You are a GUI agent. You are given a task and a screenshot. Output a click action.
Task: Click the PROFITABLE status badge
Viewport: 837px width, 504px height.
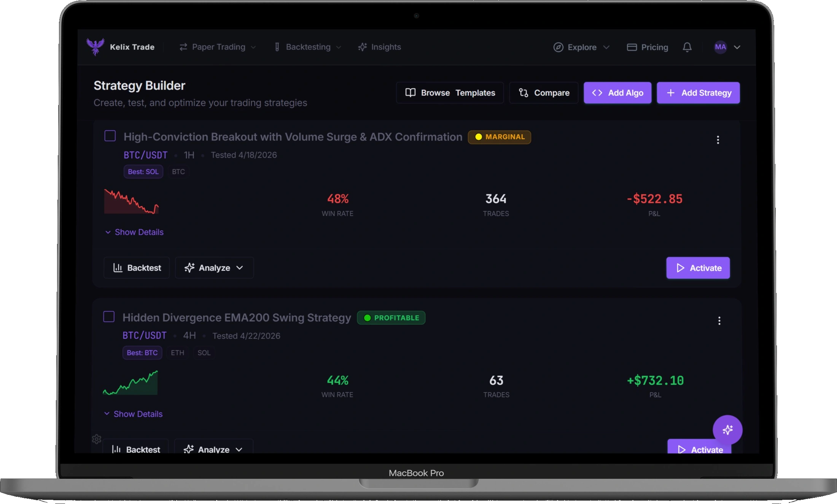[391, 318]
